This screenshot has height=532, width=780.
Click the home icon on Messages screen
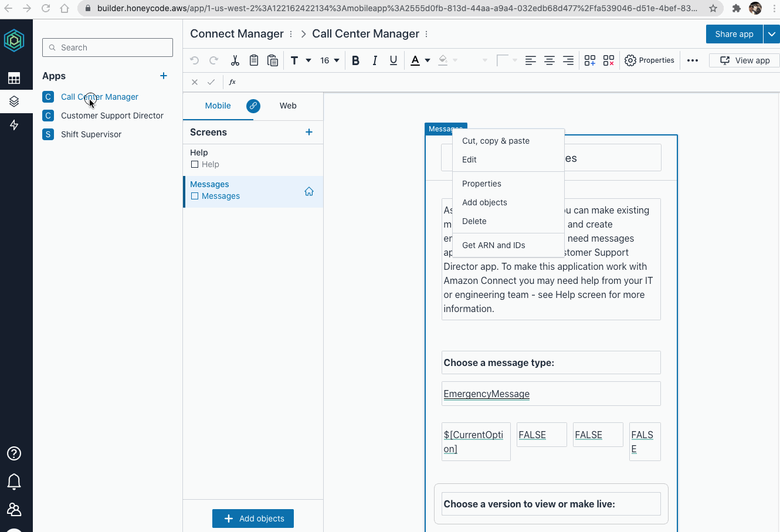click(309, 191)
